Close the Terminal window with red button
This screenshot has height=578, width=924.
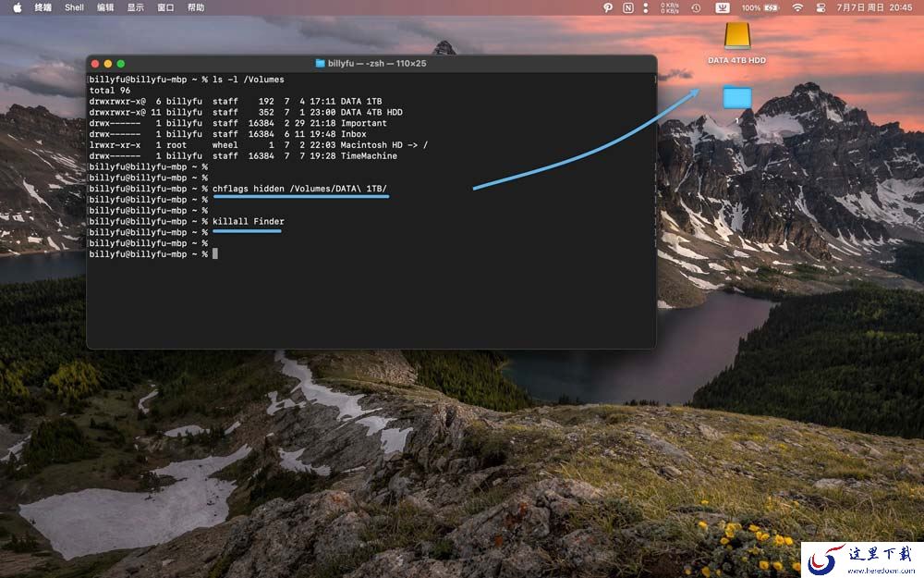pos(95,64)
